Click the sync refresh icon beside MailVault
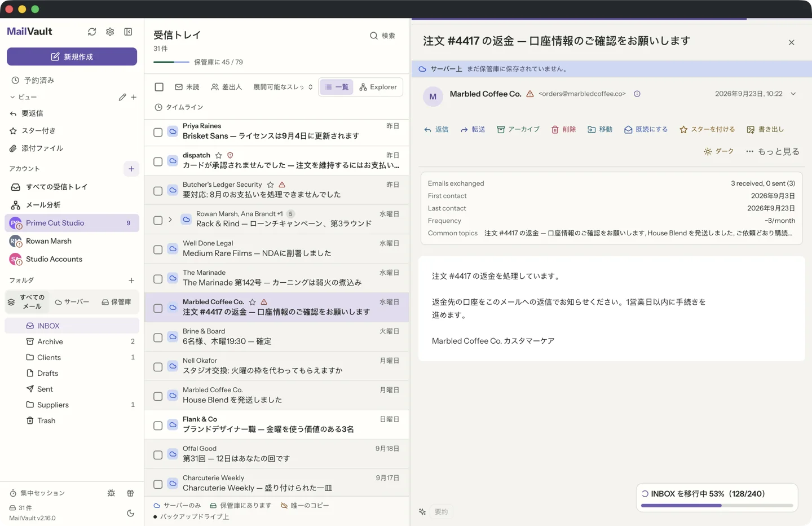 [x=92, y=32]
